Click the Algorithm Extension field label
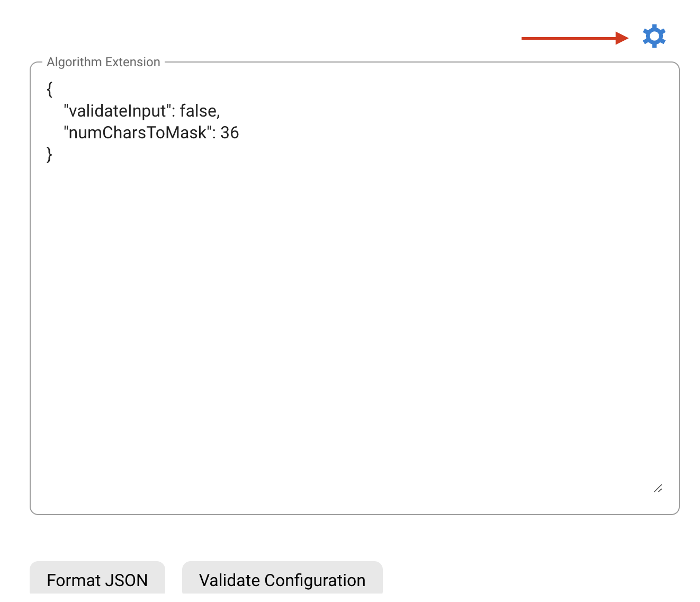The height and width of the screenshot is (602, 700). coord(103,62)
